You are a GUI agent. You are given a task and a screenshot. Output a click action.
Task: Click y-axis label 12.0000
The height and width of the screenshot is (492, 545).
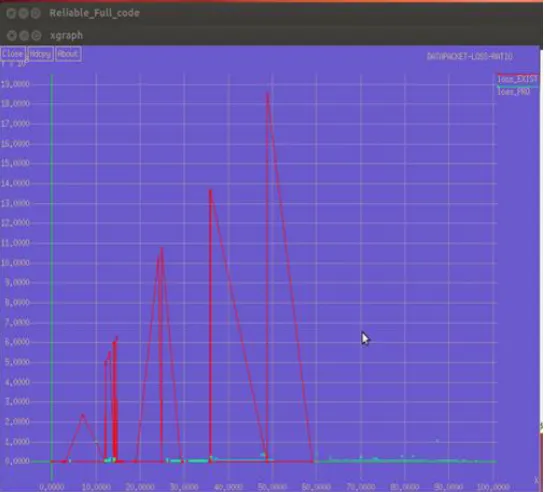click(x=15, y=223)
